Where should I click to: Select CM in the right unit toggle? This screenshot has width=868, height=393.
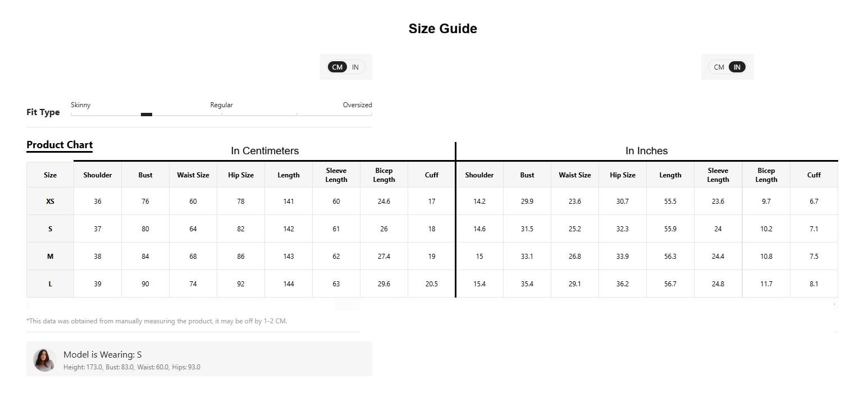tap(719, 67)
